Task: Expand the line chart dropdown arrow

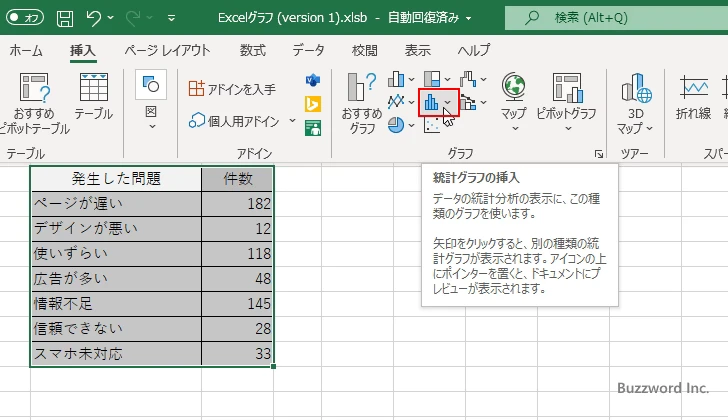Action: point(411,102)
